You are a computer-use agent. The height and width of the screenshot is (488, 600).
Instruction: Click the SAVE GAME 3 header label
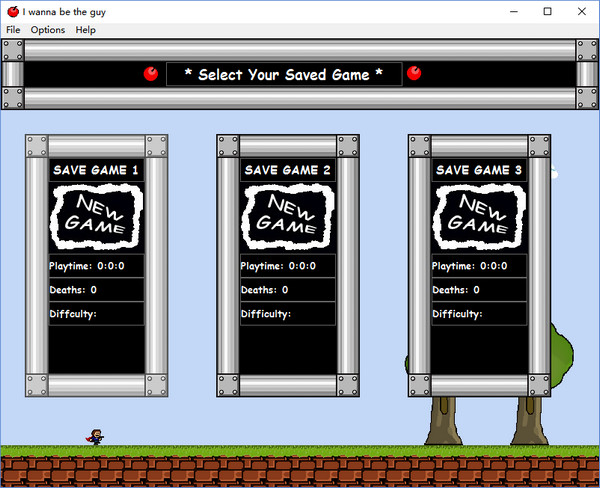479,171
